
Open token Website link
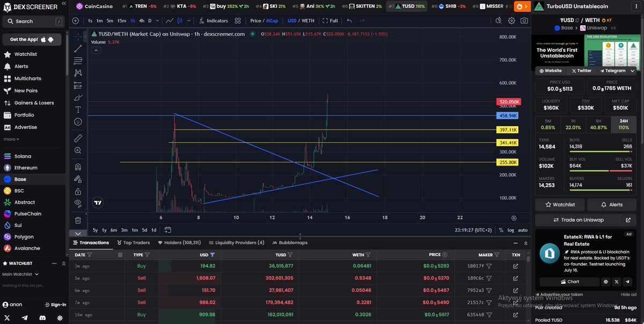550,70
